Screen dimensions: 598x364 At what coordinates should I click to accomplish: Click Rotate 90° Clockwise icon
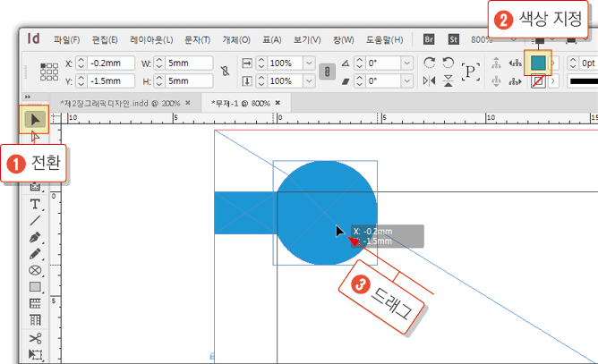[x=430, y=63]
